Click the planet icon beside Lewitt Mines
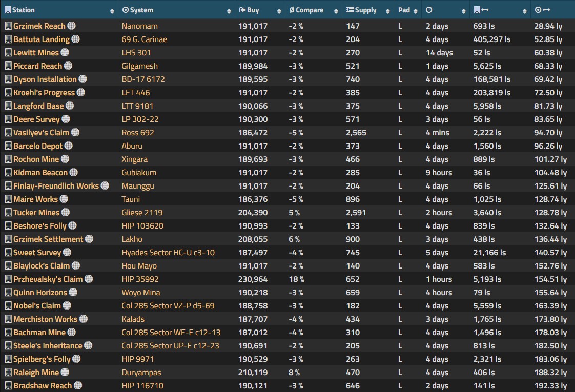The image size is (575, 392). (x=65, y=52)
